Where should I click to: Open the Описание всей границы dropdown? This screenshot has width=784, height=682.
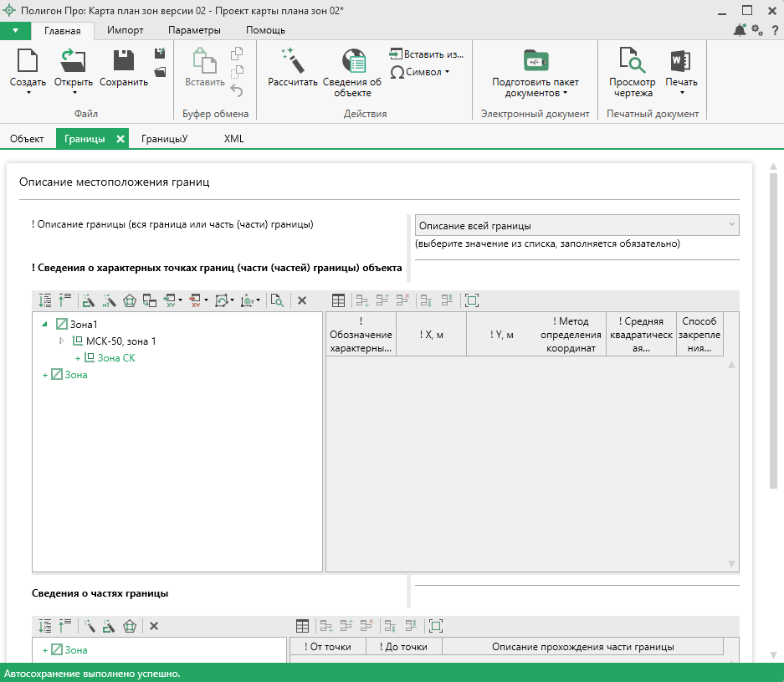point(576,225)
